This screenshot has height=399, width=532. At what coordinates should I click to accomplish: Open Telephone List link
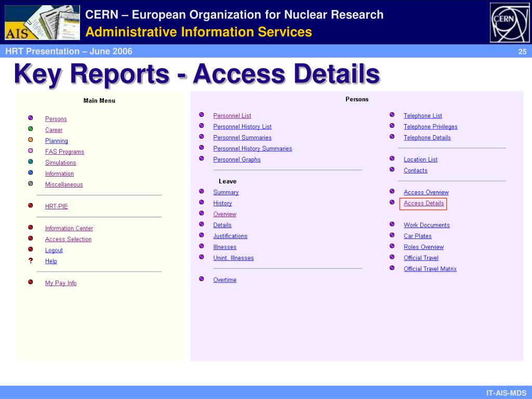(x=423, y=116)
